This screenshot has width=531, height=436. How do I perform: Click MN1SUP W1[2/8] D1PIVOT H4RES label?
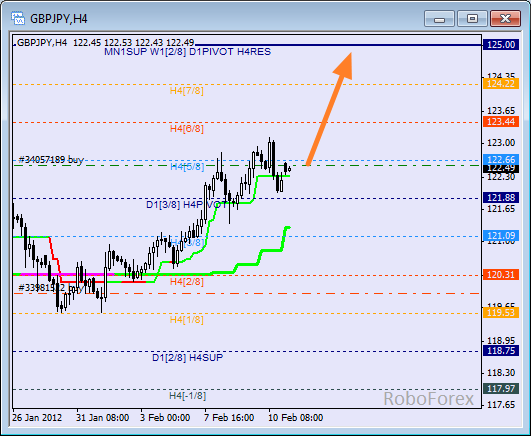187,52
